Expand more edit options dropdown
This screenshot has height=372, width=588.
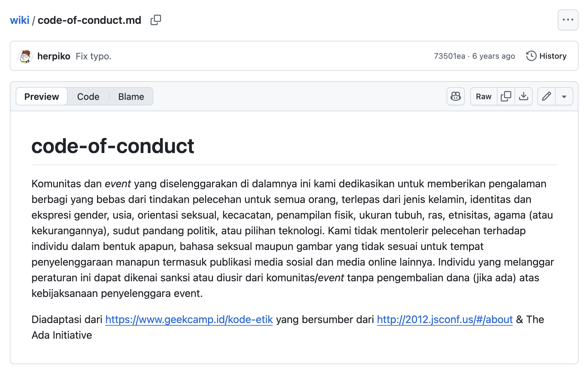click(564, 97)
